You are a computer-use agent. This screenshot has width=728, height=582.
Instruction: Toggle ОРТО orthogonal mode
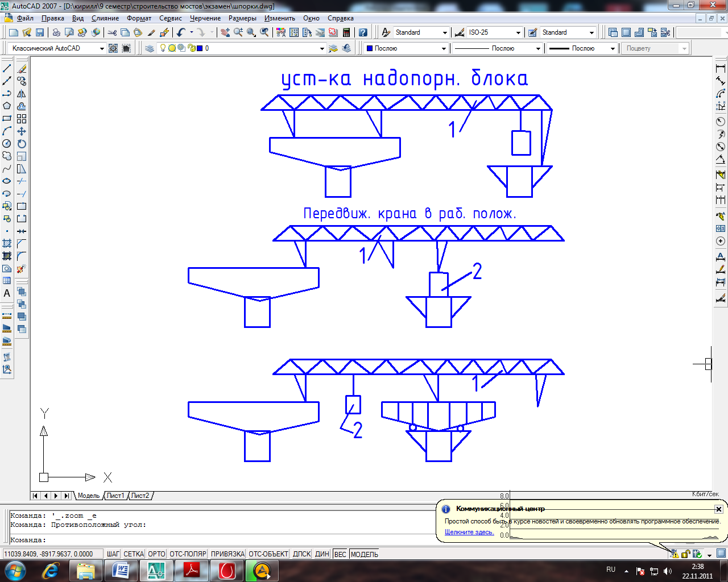click(156, 554)
